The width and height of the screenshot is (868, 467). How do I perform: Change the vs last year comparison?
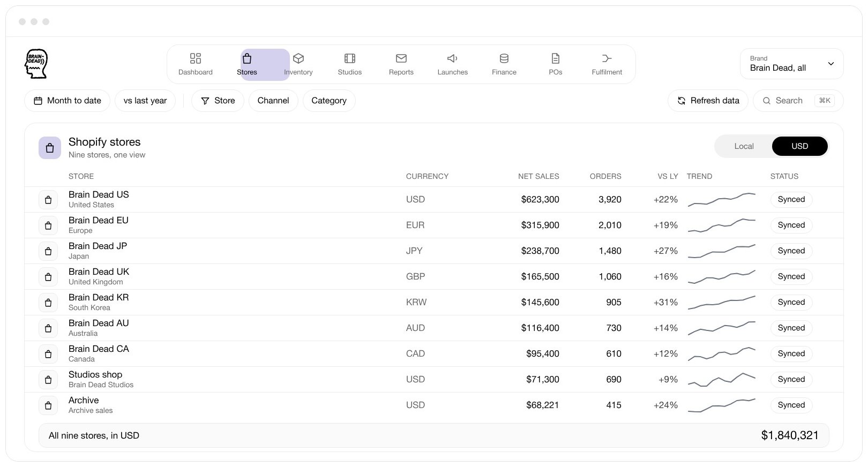[145, 101]
